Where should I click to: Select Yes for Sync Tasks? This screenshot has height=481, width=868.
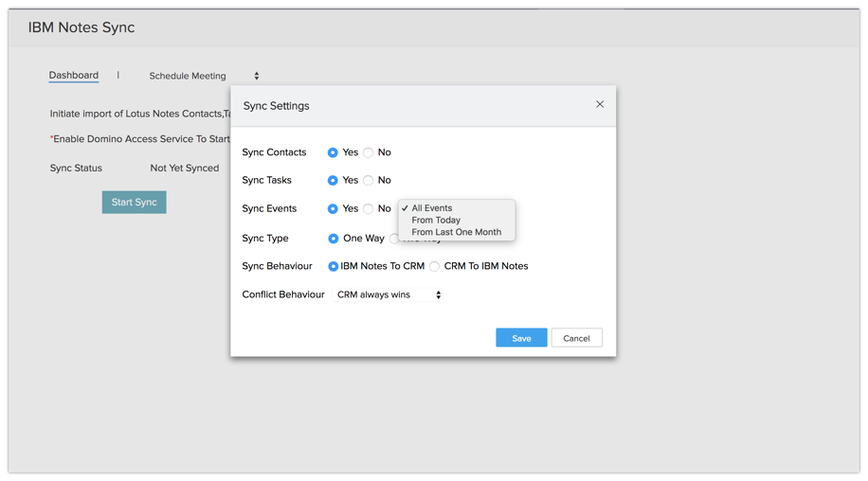pyautogui.click(x=333, y=180)
